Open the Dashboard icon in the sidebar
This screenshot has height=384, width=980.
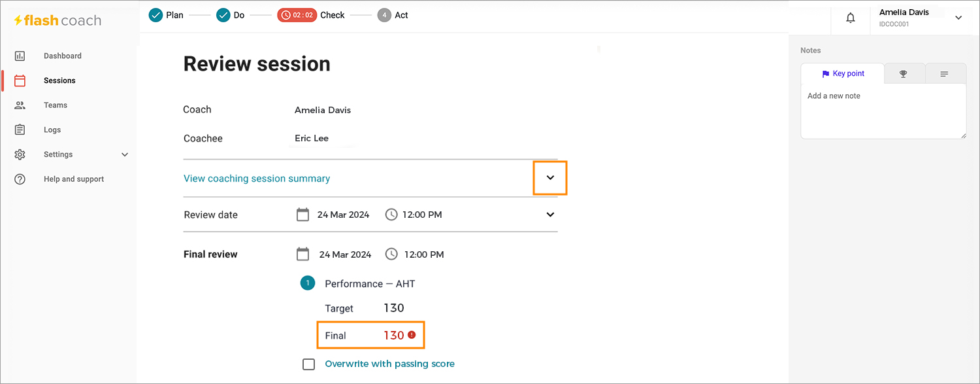[20, 56]
